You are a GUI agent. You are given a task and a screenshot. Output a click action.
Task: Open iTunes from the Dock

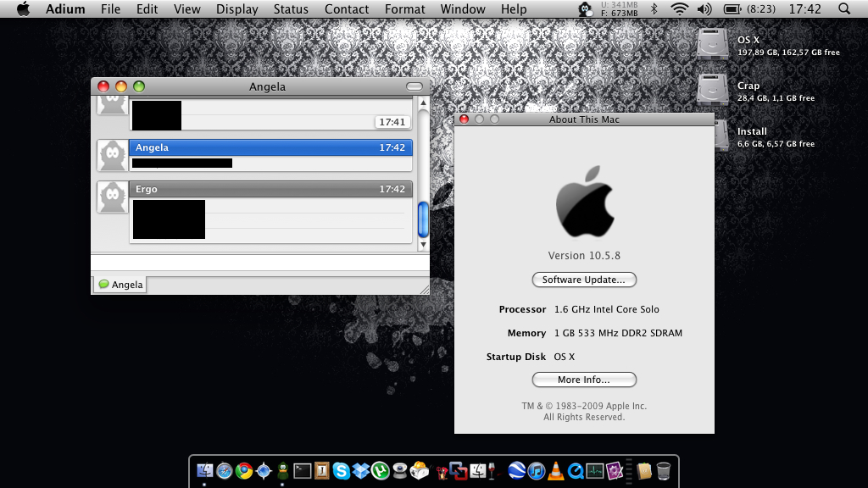(536, 471)
